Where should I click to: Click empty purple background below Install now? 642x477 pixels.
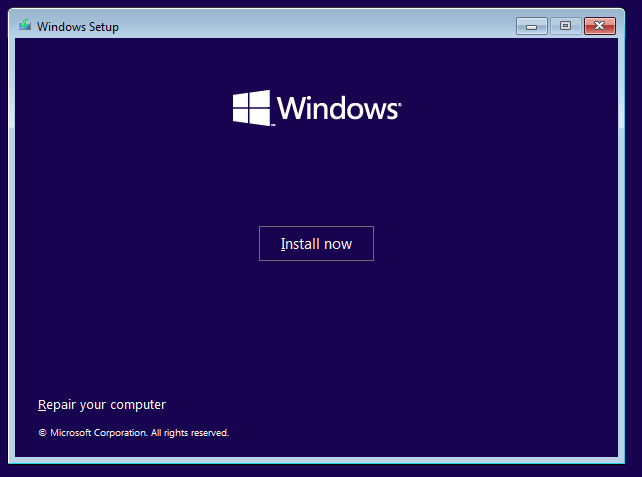point(316,330)
